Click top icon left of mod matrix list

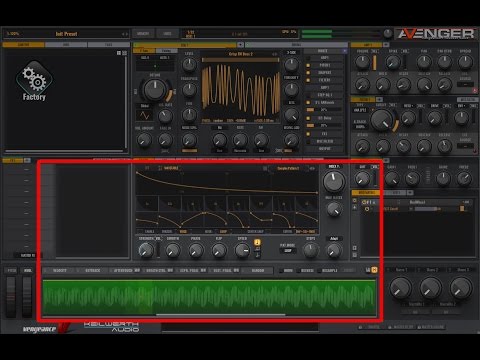point(355,201)
